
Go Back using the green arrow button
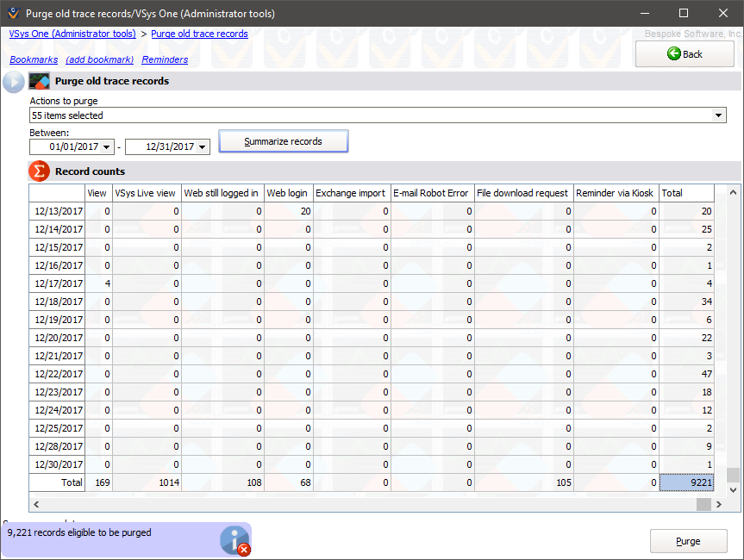pos(685,53)
